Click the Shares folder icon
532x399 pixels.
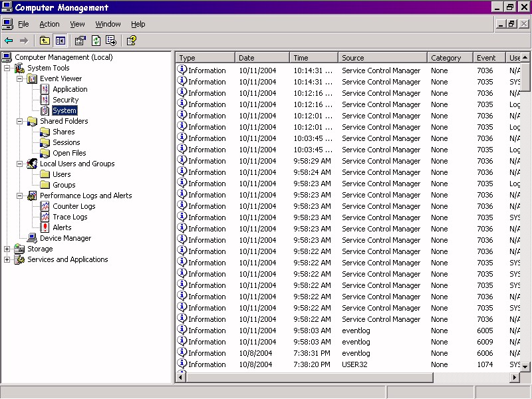pos(45,132)
